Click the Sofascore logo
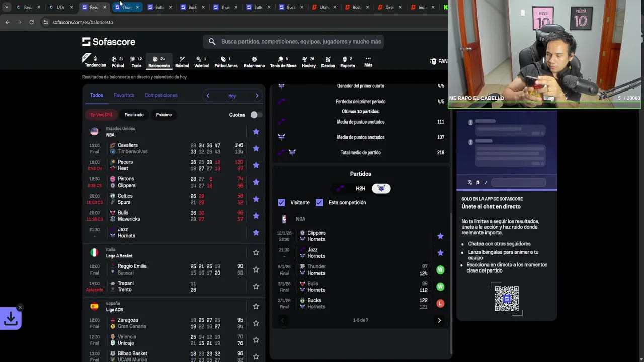This screenshot has width=644, height=362. pyautogui.click(x=109, y=42)
